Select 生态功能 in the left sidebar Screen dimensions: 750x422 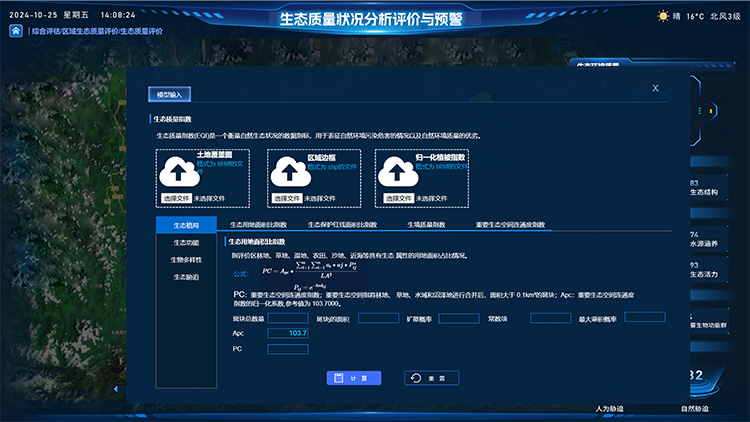186,242
